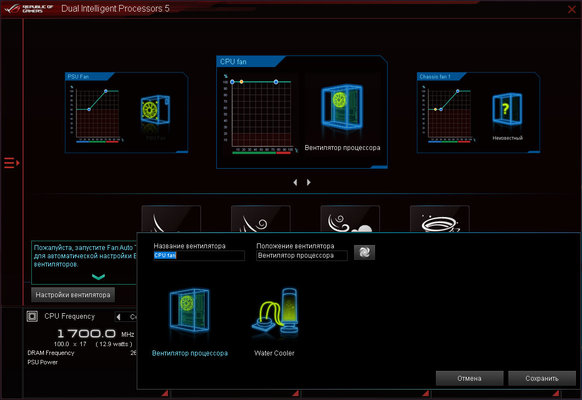582x400 pixels.
Task: Click the Название вентилятора text field
Action: [199, 256]
